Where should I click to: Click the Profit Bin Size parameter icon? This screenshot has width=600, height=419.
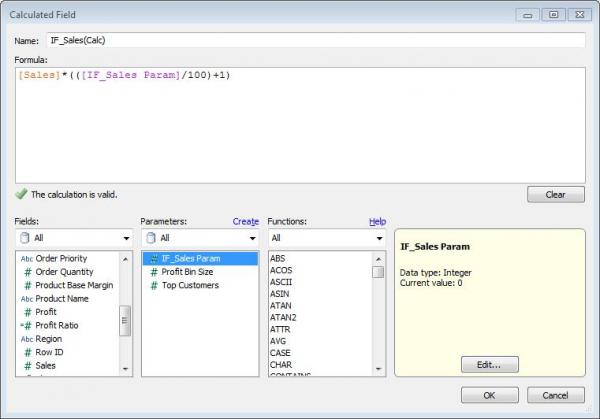pos(153,272)
